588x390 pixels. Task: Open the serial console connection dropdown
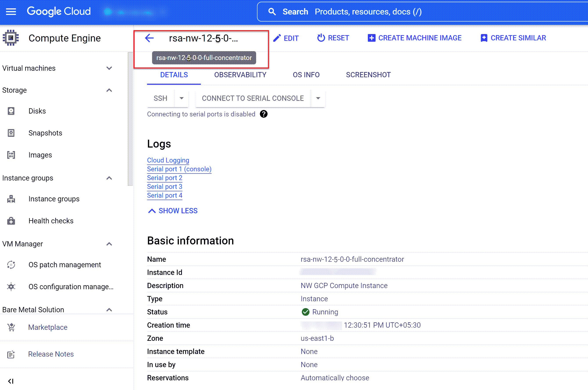318,98
